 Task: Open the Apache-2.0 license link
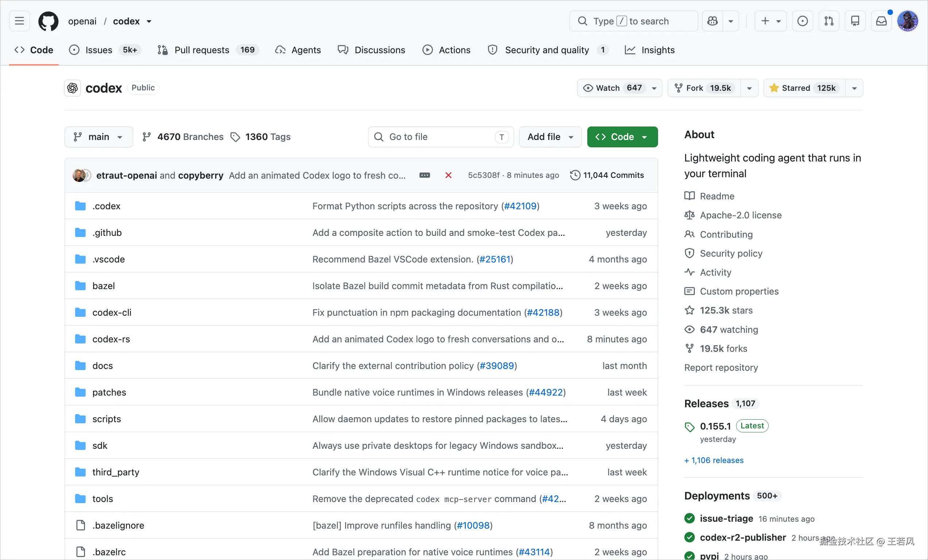tap(733, 215)
